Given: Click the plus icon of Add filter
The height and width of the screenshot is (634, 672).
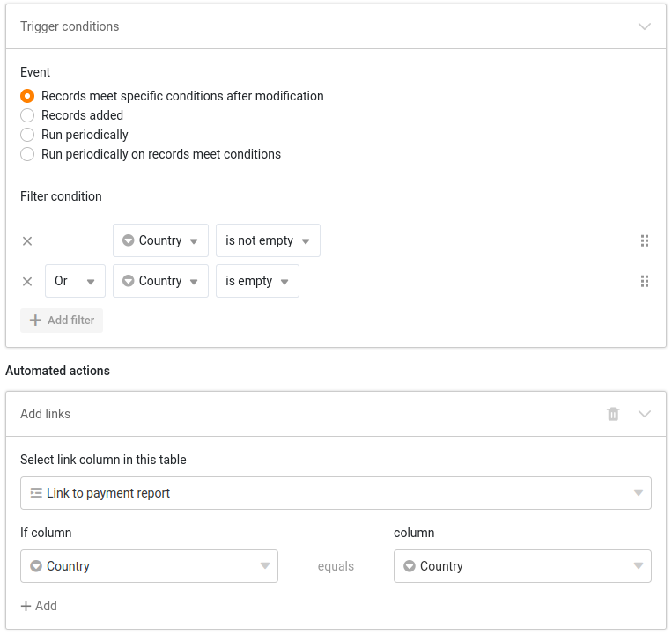Looking at the screenshot, I should pos(36,321).
